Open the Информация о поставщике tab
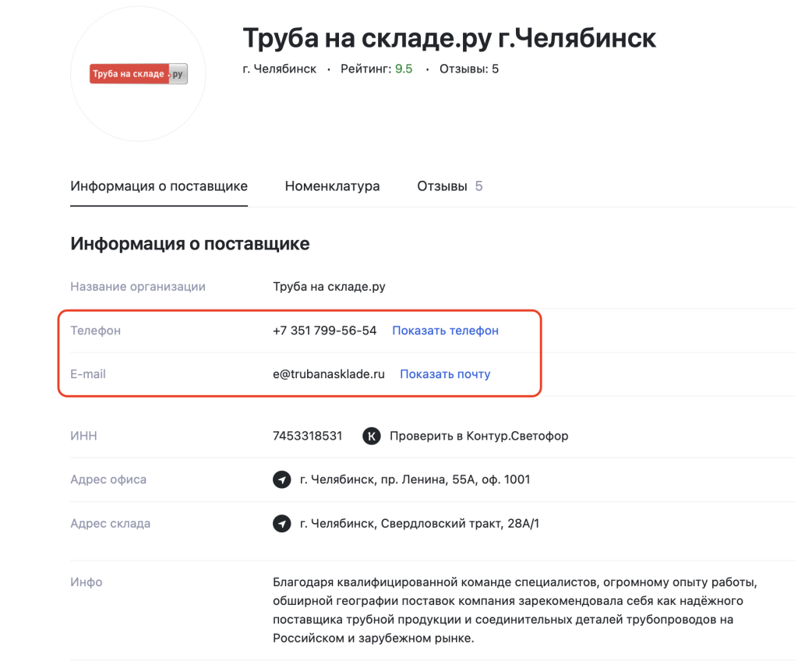The height and width of the screenshot is (672, 798). coord(159,186)
